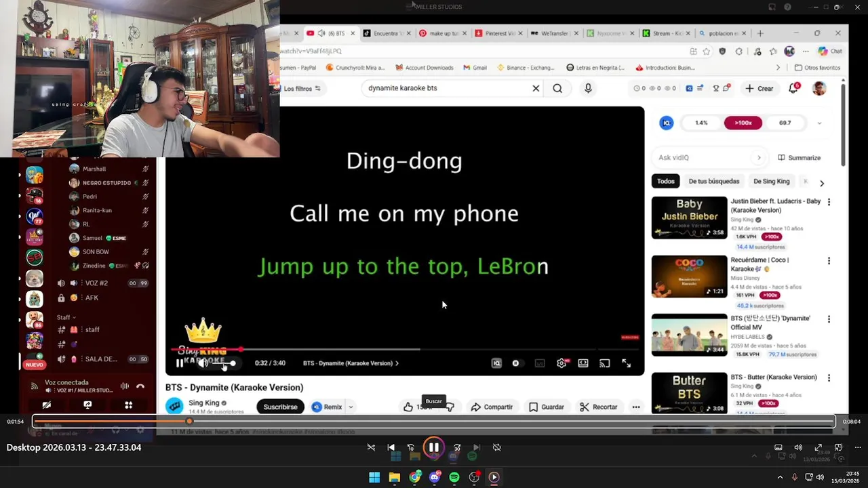Save video with Guardar button
868x488 pixels.
[547, 407]
